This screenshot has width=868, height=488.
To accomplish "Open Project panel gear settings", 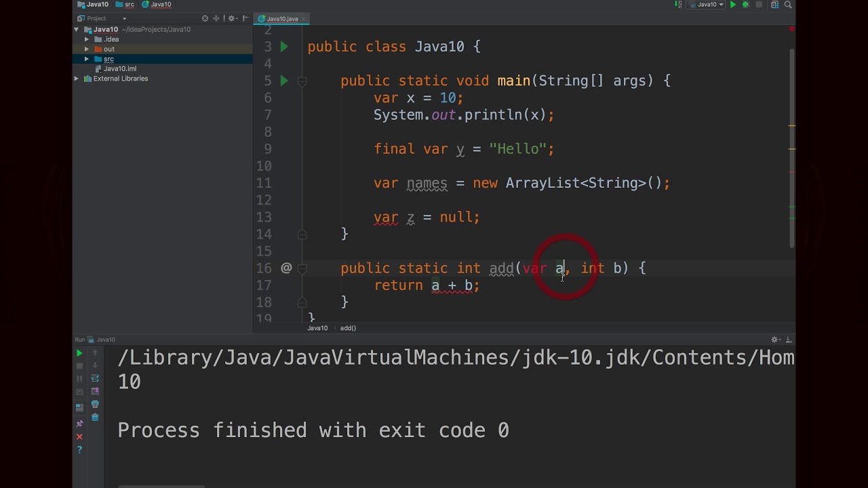I will [231, 18].
